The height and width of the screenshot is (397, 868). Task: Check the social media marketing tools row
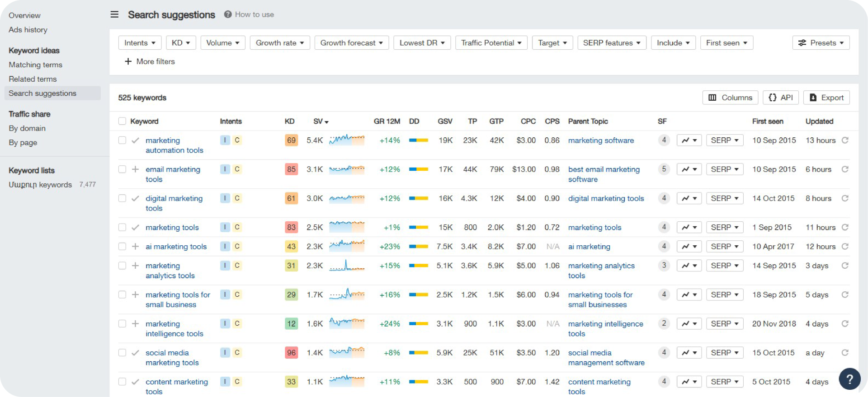(x=122, y=353)
